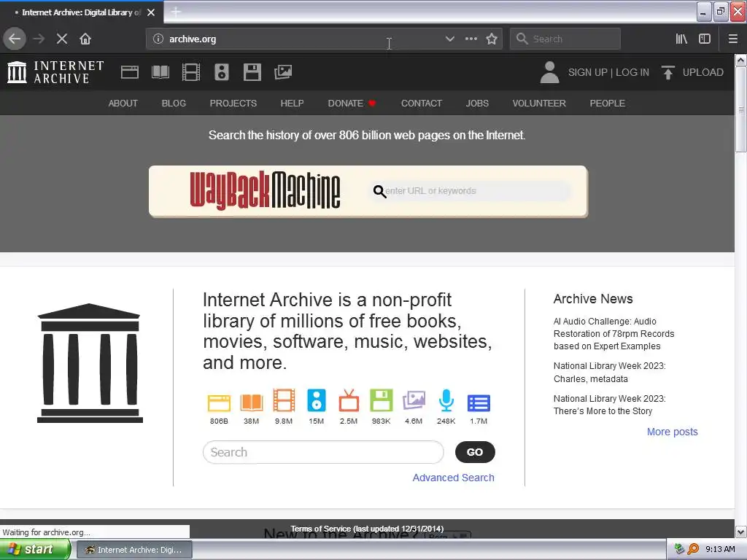Open a new tab with the plus button

tap(176, 12)
